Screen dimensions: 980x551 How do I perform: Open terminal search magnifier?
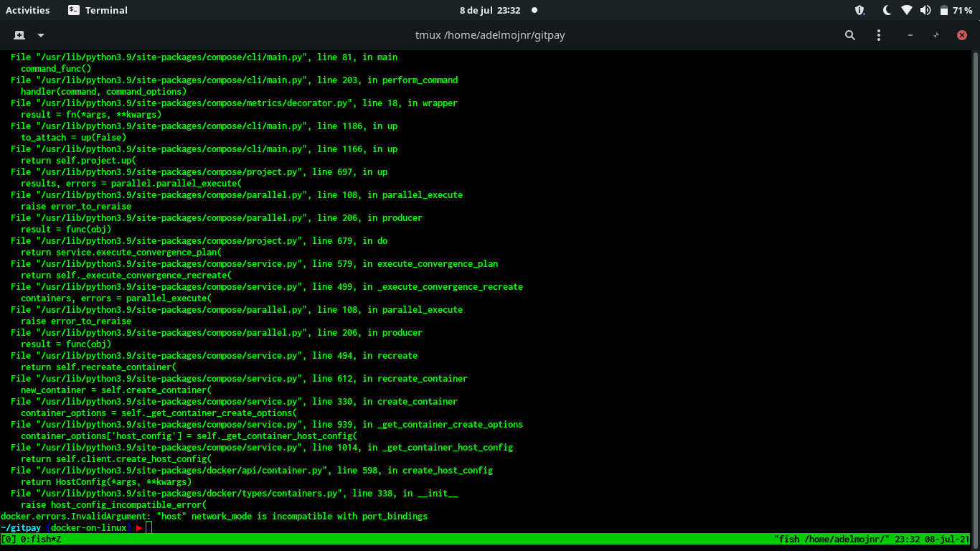click(x=850, y=35)
